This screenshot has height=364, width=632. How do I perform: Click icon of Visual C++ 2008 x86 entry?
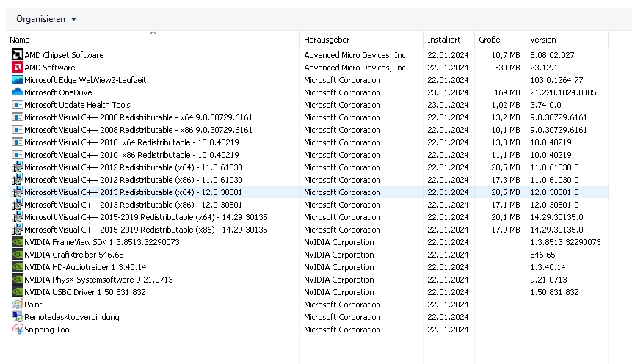pyautogui.click(x=18, y=130)
